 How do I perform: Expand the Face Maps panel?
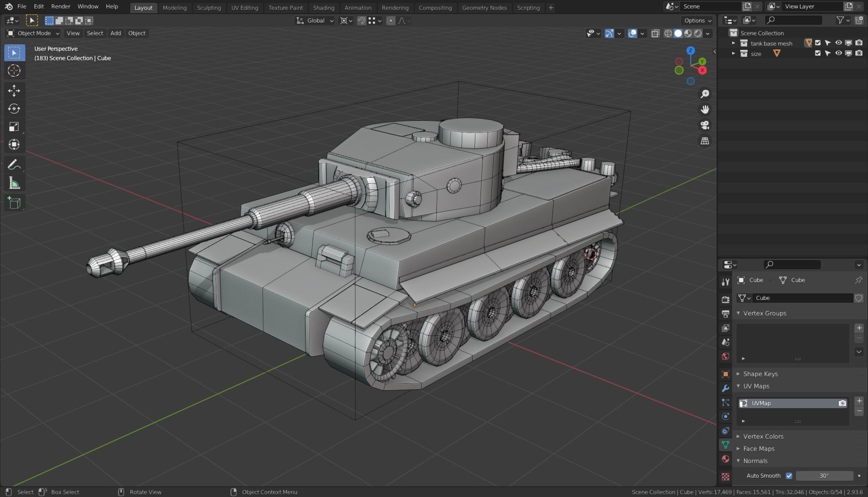coord(758,449)
